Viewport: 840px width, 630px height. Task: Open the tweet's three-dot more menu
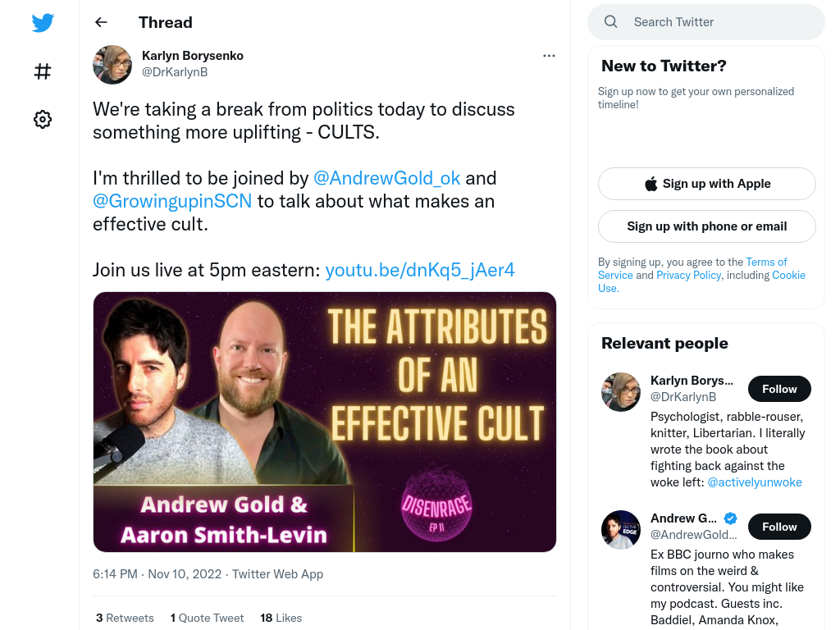click(x=549, y=56)
